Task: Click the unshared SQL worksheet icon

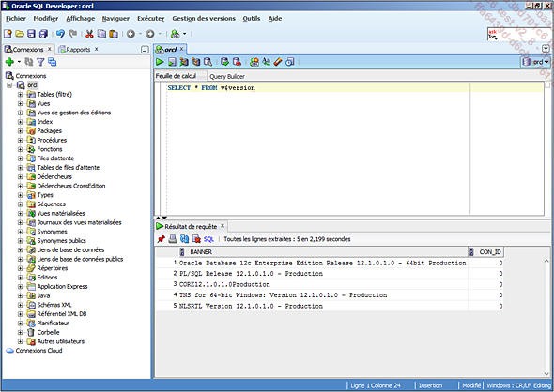Action: (254, 62)
